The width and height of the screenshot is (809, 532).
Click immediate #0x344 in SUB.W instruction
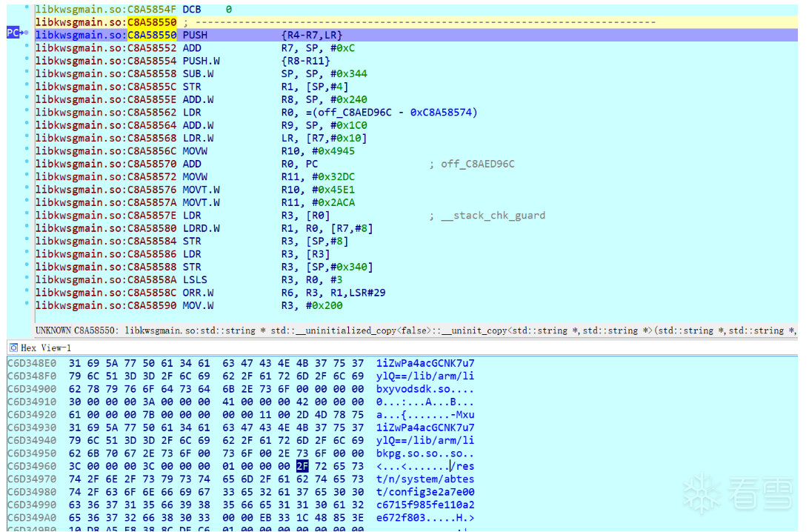point(348,74)
